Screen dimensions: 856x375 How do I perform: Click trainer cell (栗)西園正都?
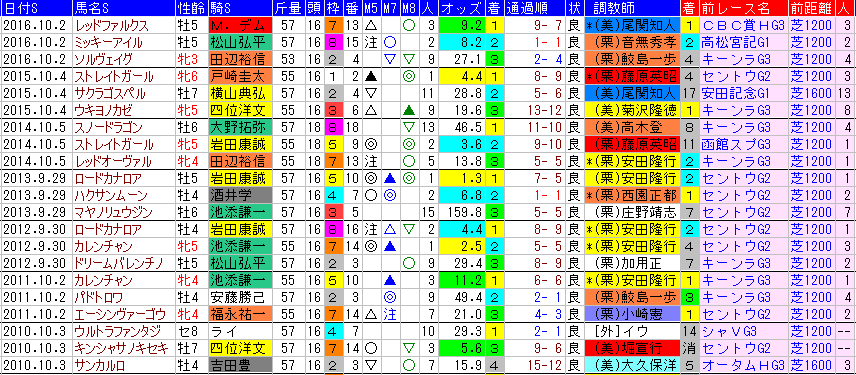click(631, 195)
